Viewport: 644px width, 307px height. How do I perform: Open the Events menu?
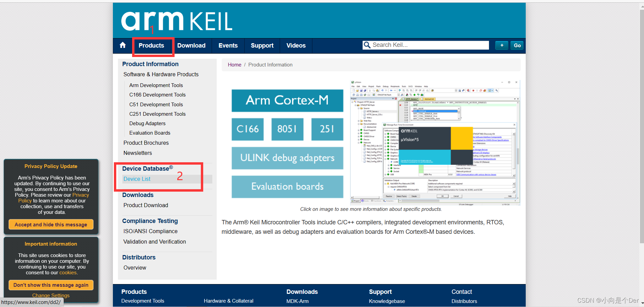pos(228,46)
